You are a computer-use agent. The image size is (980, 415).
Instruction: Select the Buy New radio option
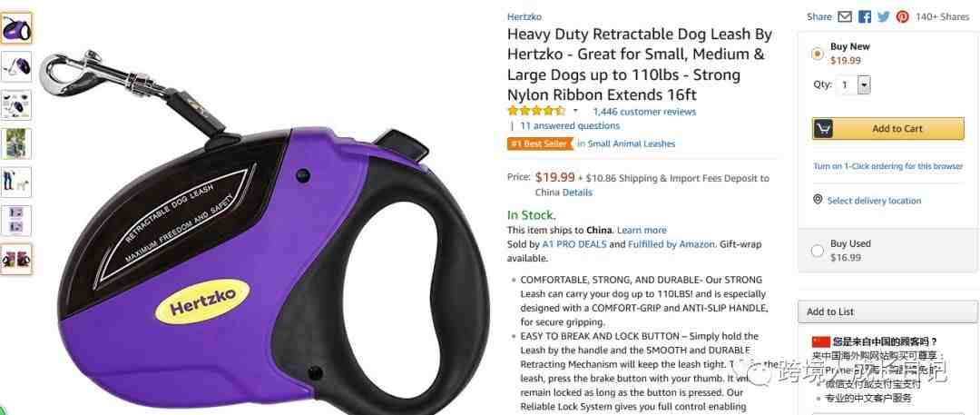click(817, 54)
